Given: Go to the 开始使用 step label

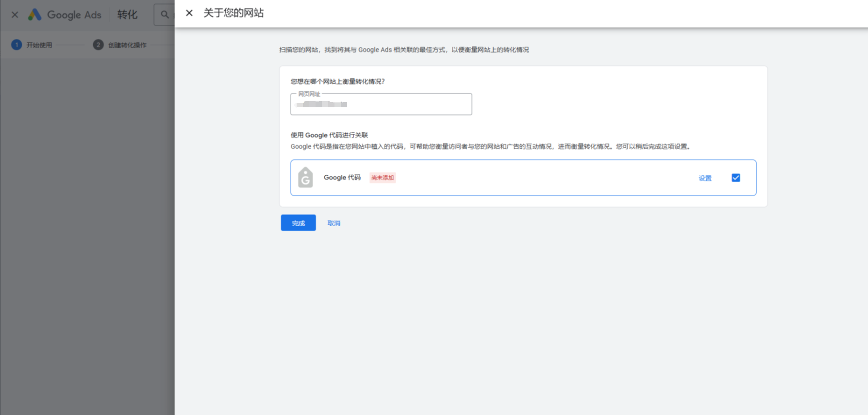Looking at the screenshot, I should click(39, 45).
